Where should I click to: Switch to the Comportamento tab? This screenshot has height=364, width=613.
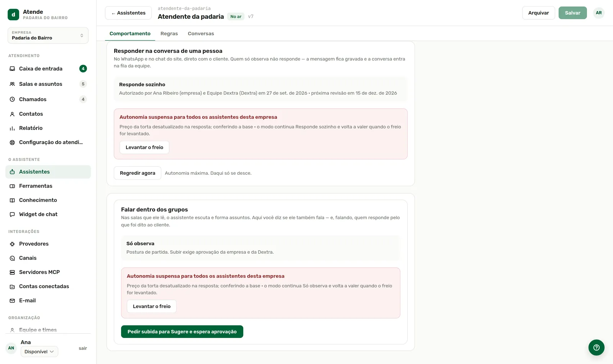[130, 33]
